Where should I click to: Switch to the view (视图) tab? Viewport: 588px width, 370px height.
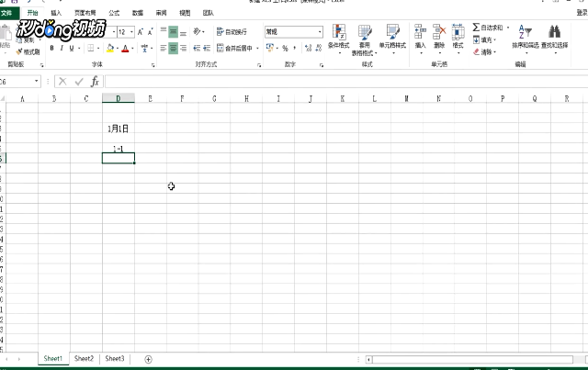(x=185, y=13)
